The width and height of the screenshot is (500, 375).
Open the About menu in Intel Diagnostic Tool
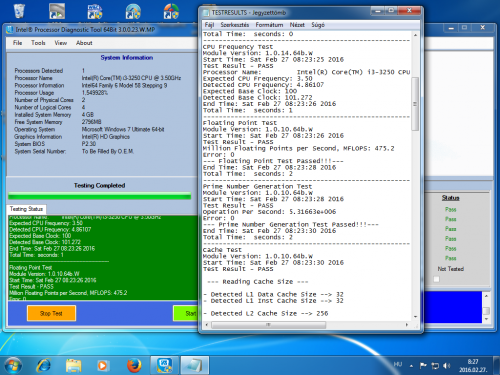click(84, 43)
